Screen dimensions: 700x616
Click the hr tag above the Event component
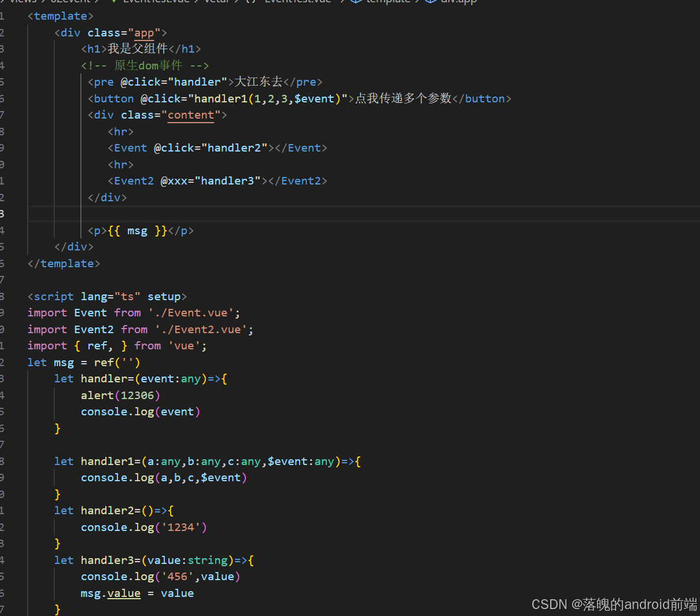tap(120, 132)
